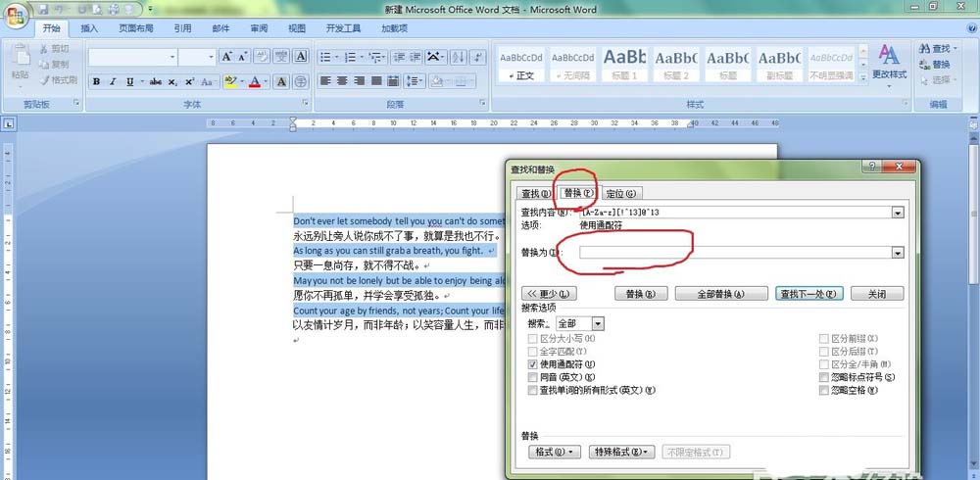The image size is (980, 480).
Task: Open the 引用 References tab
Action: click(x=182, y=28)
